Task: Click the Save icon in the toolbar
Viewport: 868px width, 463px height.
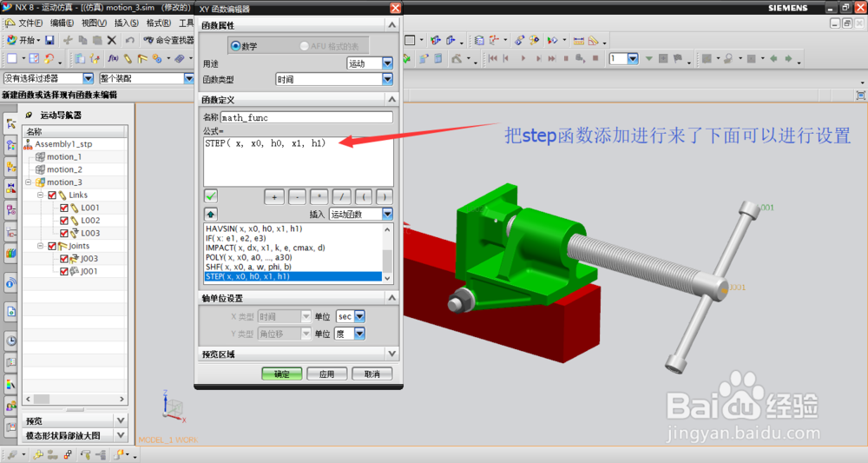Action: pos(49,40)
